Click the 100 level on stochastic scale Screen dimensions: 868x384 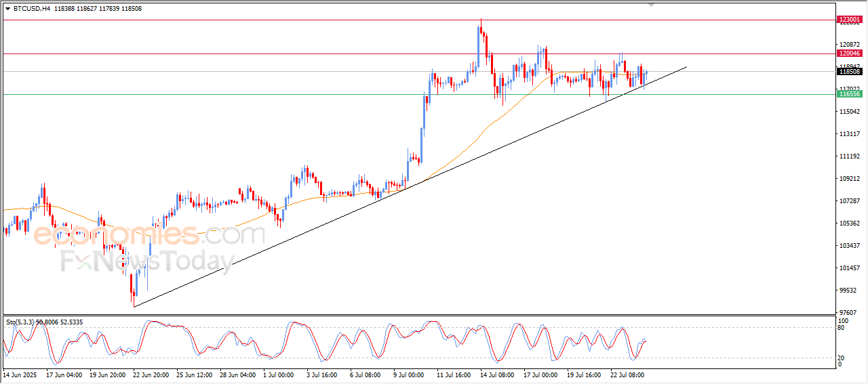[x=844, y=321]
